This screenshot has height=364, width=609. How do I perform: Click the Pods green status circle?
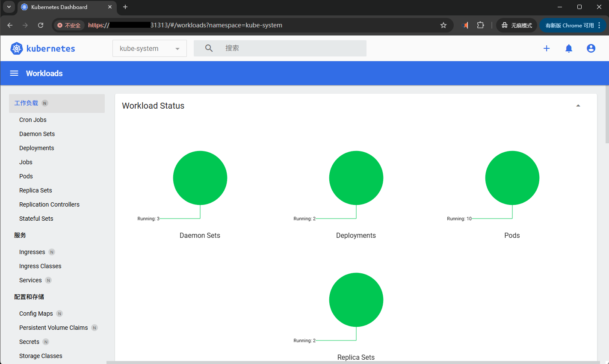[512, 178]
